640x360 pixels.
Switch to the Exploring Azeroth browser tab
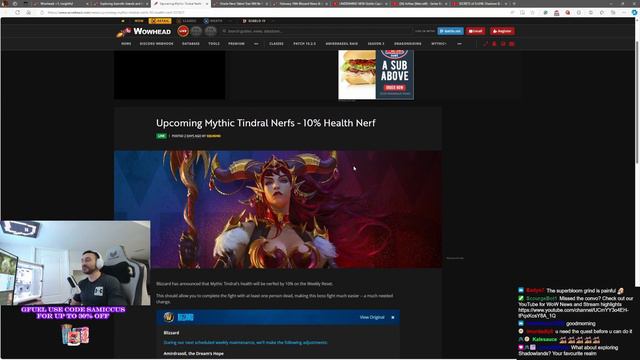point(121,4)
